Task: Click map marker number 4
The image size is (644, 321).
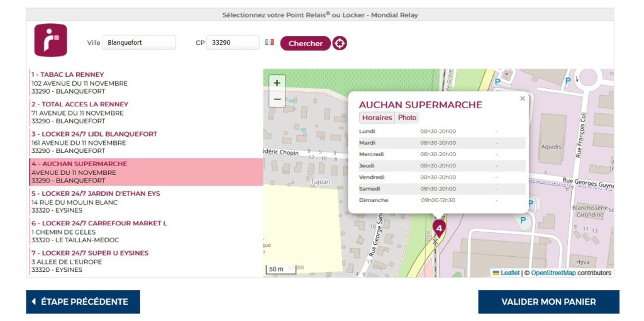Action: (438, 228)
